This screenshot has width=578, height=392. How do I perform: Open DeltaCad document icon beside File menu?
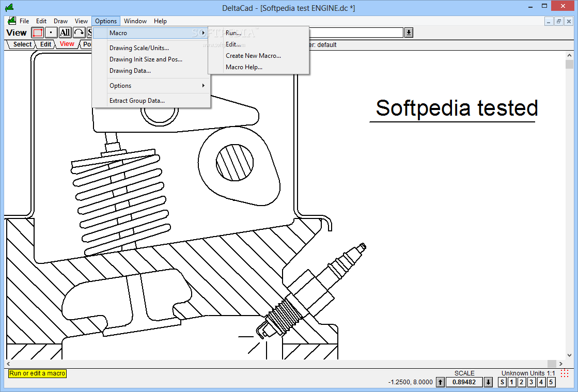pos(12,21)
